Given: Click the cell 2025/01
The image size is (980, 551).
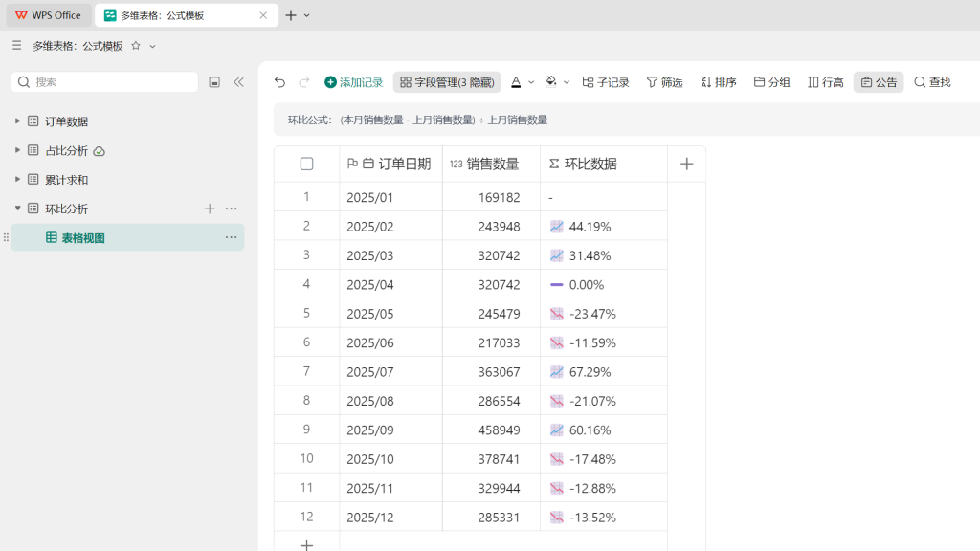Looking at the screenshot, I should (390, 197).
